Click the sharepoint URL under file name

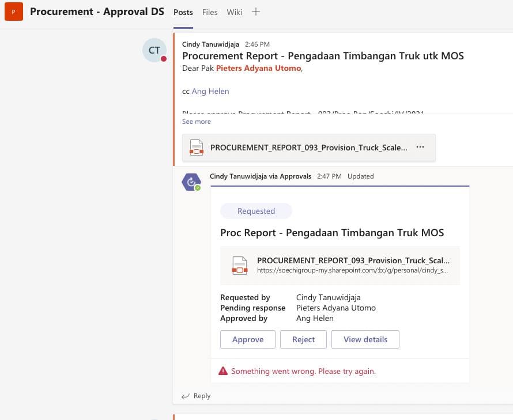tap(352, 270)
